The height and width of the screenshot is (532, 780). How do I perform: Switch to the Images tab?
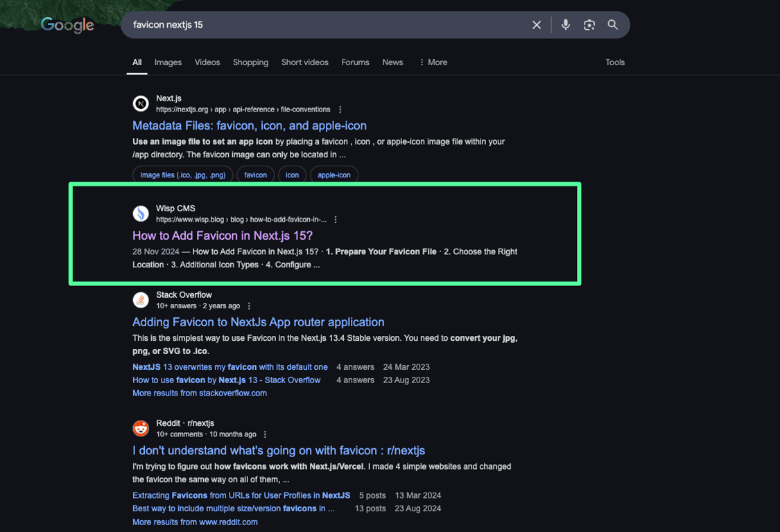[168, 62]
